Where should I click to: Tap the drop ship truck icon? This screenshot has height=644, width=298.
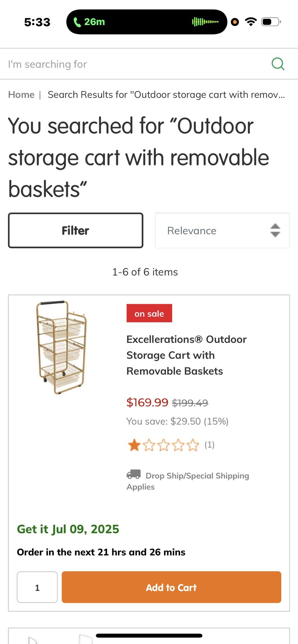(133, 474)
